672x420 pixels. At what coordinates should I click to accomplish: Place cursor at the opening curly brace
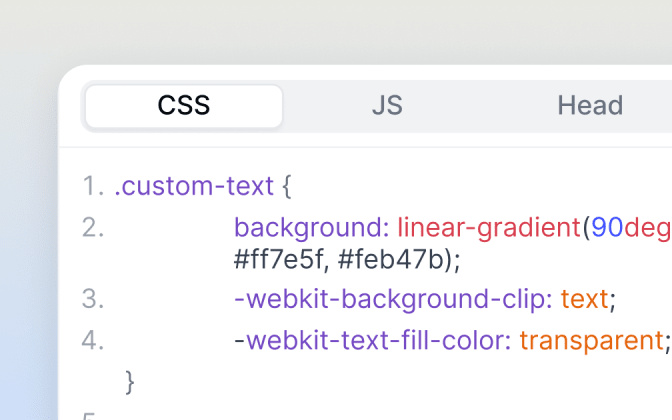tap(287, 186)
